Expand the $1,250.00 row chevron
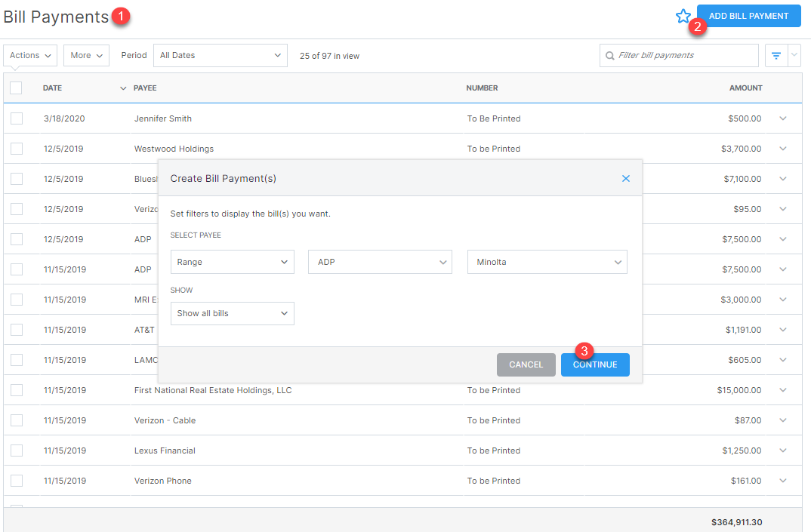Screen dimensions: 811x532 pyautogui.click(x=783, y=451)
